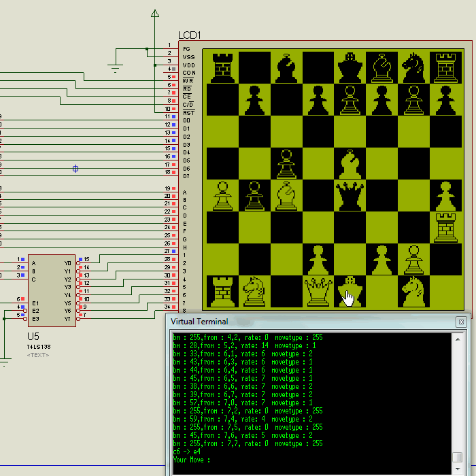
Task: Click the king on the top row
Action: tap(350, 67)
